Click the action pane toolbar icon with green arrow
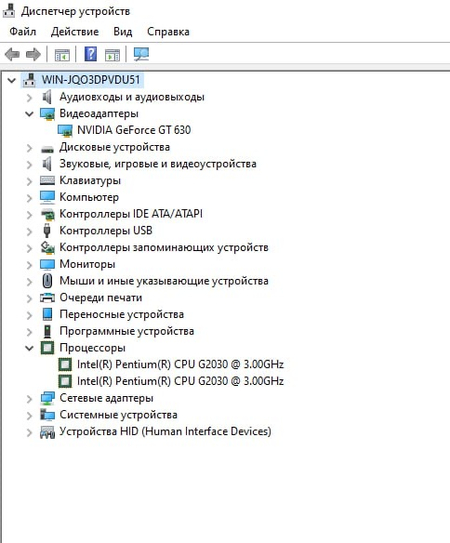The width and height of the screenshot is (450, 543). [x=112, y=55]
